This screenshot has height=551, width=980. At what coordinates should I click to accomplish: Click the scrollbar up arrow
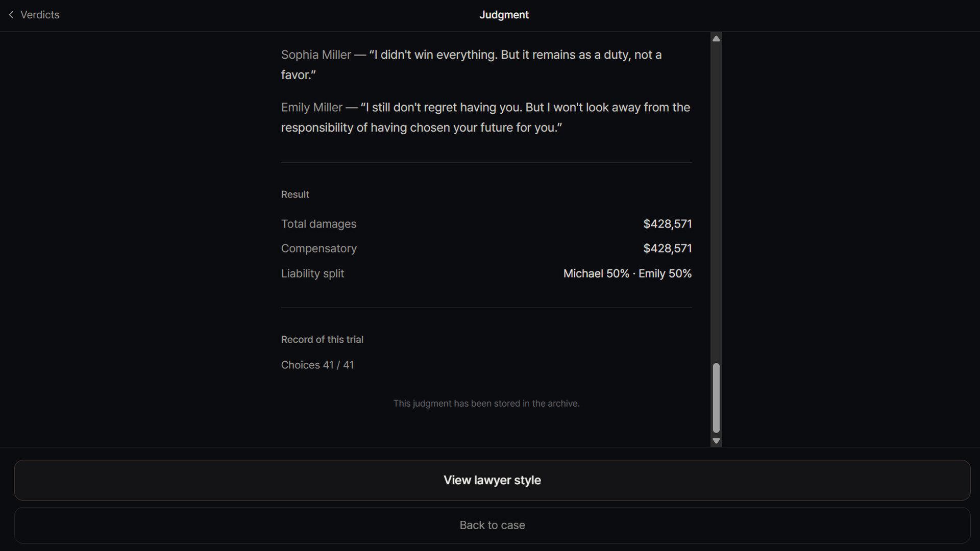pyautogui.click(x=716, y=39)
